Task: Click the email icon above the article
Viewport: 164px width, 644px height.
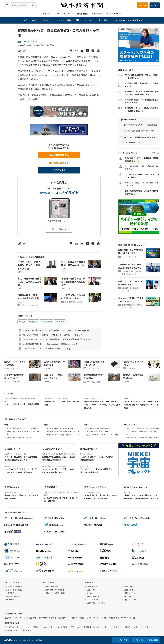Action: 76,51
